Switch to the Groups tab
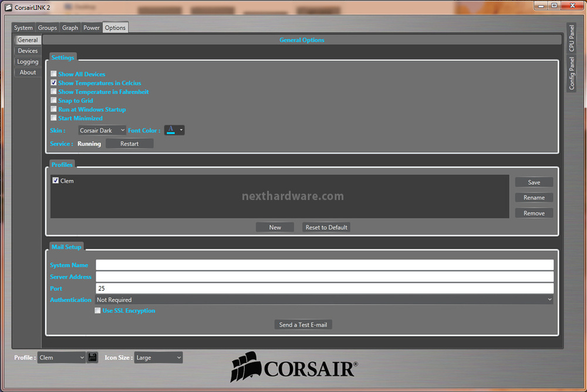 (48, 28)
